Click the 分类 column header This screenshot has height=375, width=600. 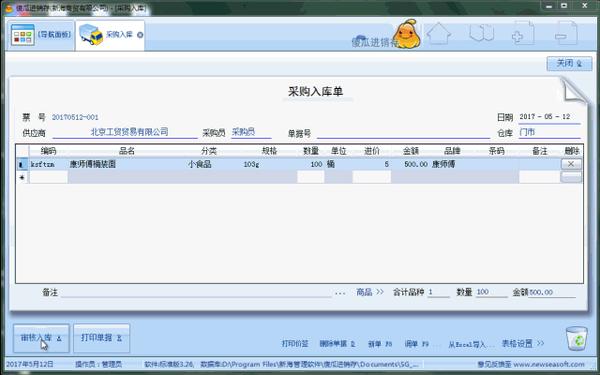[209, 151]
